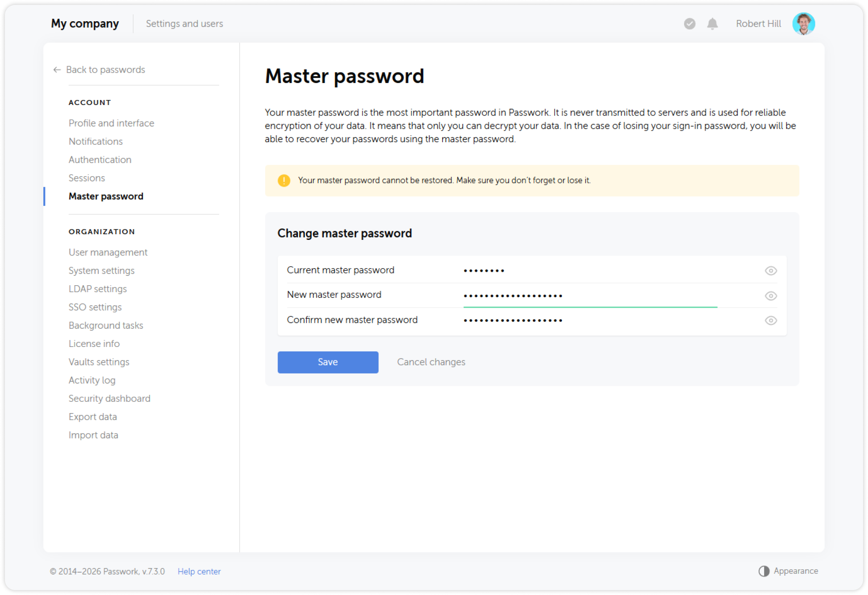This screenshot has width=868, height=595.
Task: Open the Security dashboard
Action: 109,398
